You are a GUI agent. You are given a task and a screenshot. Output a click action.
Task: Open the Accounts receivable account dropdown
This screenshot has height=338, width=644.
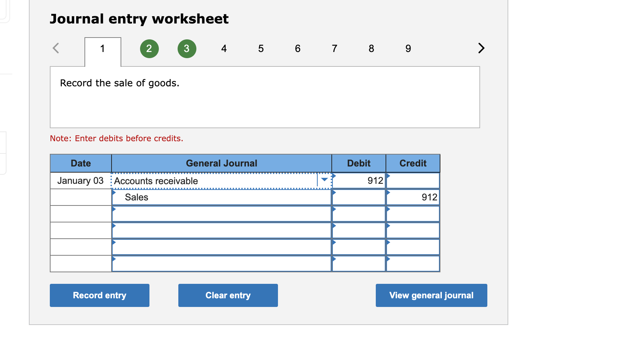click(x=323, y=180)
